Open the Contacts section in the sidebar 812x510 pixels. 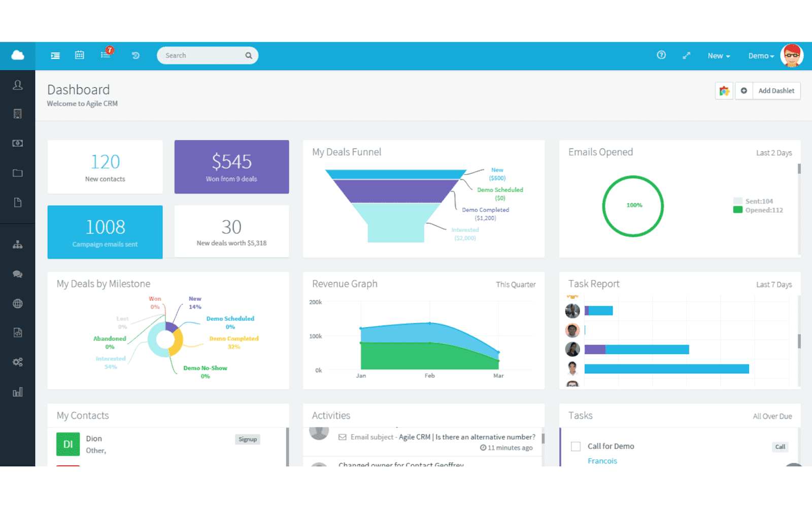[18, 85]
